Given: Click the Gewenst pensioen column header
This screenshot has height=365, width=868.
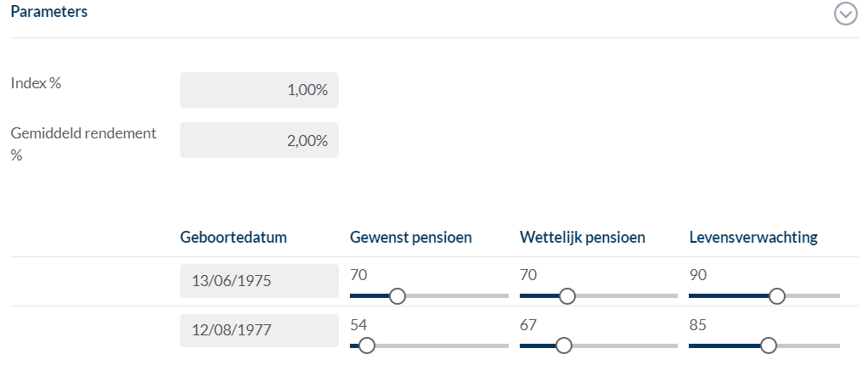Looking at the screenshot, I should click(x=410, y=238).
